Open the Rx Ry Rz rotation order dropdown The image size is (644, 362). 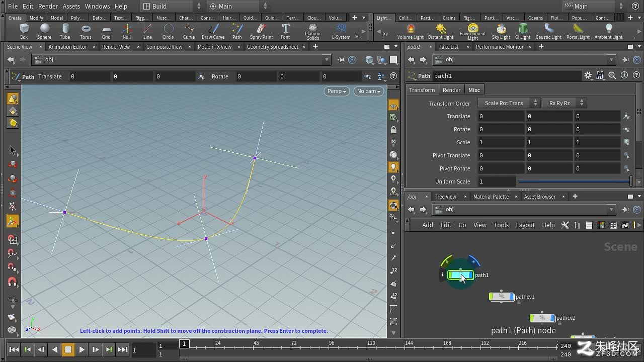tap(564, 103)
